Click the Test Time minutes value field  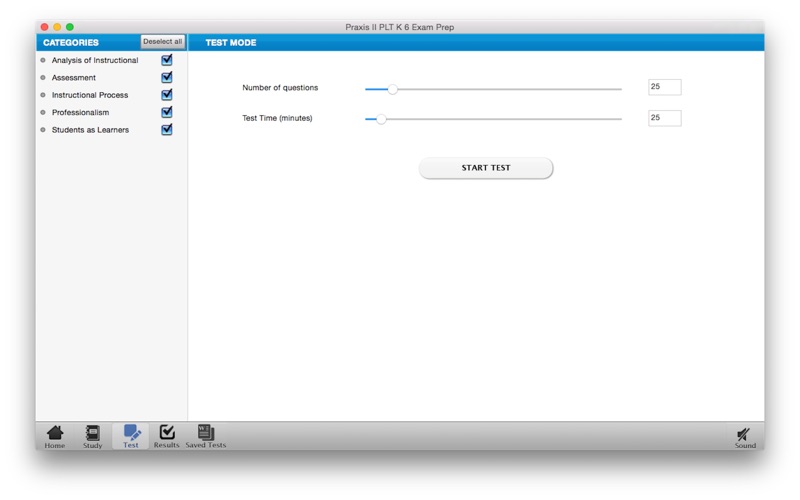(x=664, y=118)
